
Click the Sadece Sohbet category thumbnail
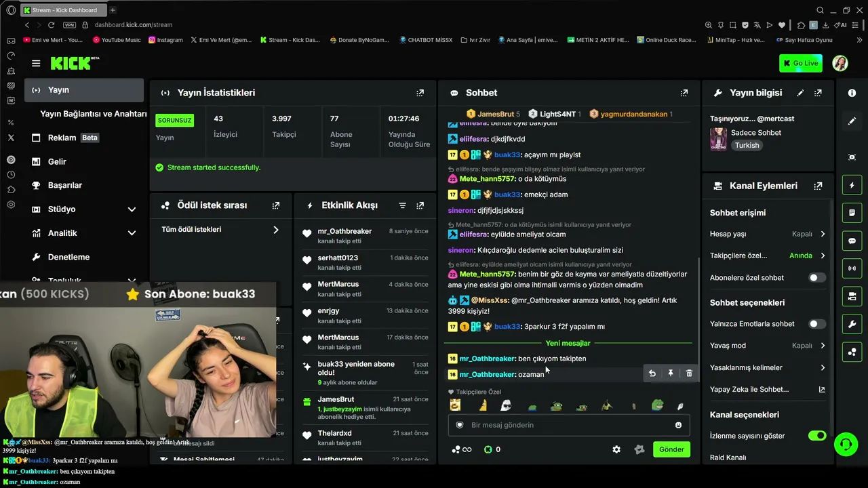[718, 139]
